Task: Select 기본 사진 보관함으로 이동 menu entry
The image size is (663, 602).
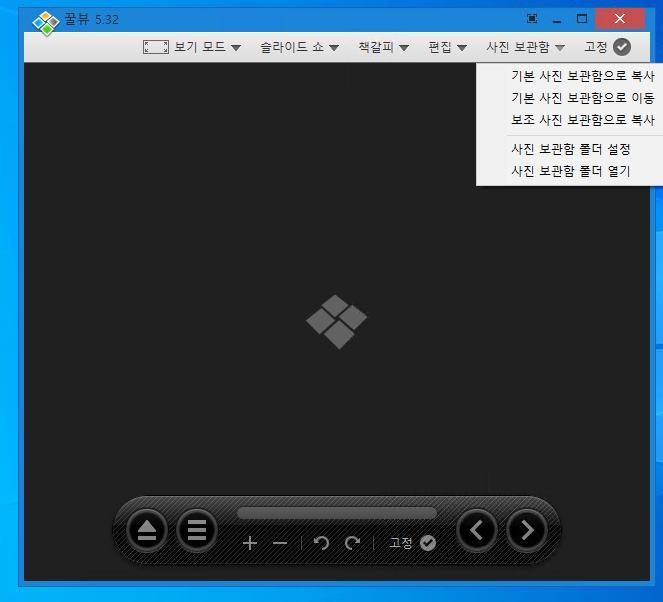Action: [x=583, y=98]
